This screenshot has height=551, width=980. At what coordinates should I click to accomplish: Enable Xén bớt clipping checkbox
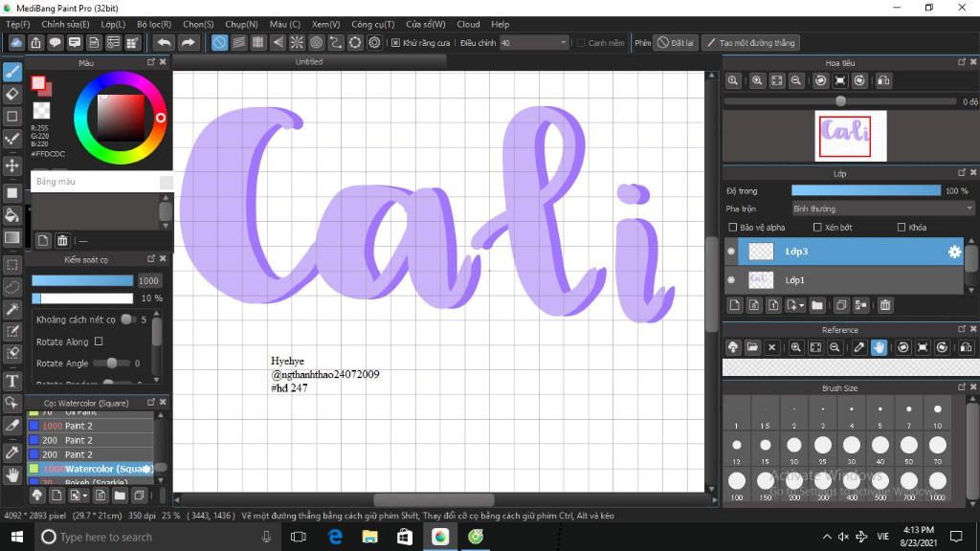[817, 228]
